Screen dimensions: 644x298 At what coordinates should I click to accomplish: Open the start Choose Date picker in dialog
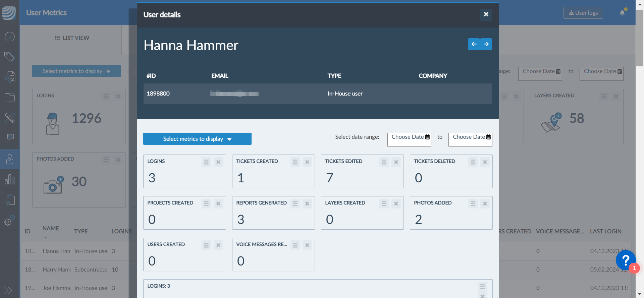click(x=409, y=137)
